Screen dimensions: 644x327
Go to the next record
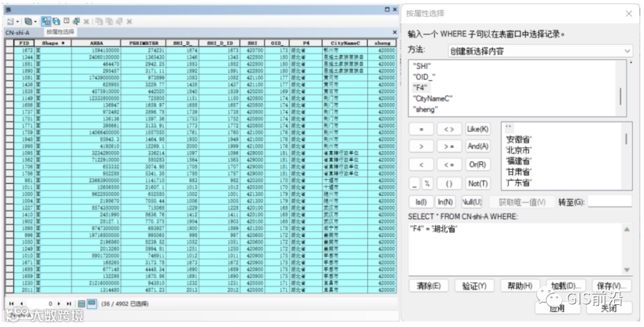(58, 304)
